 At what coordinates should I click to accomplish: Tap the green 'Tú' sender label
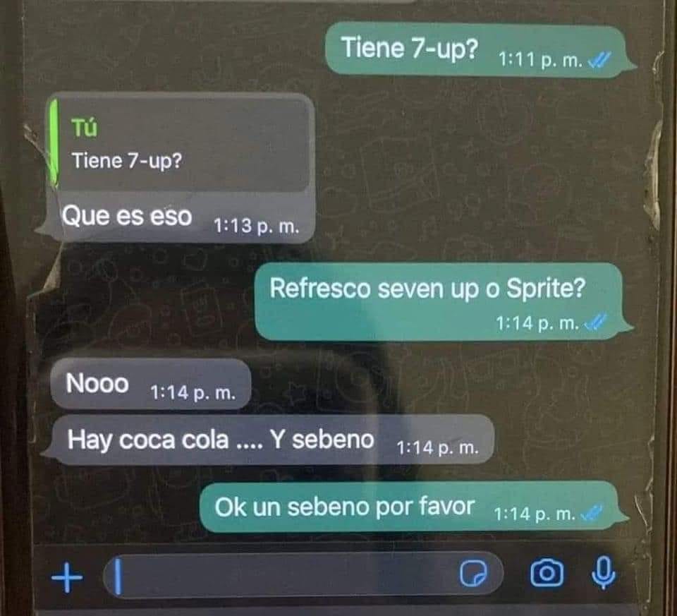84,128
